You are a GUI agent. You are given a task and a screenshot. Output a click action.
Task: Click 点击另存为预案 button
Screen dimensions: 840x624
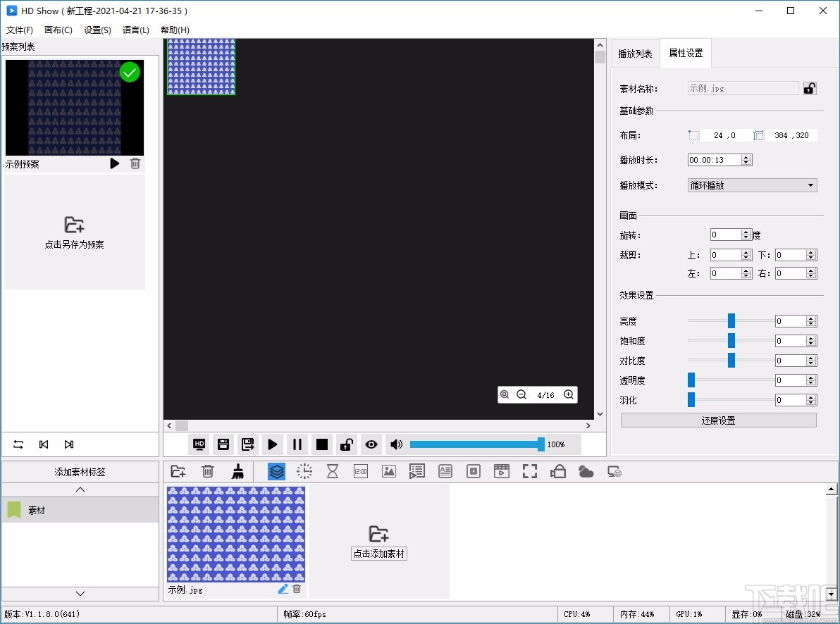point(75,232)
